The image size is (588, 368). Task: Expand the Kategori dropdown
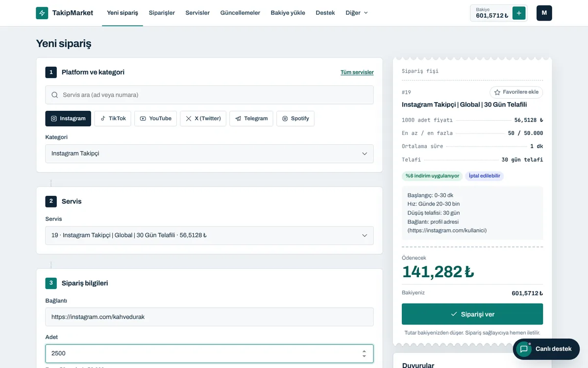(209, 154)
